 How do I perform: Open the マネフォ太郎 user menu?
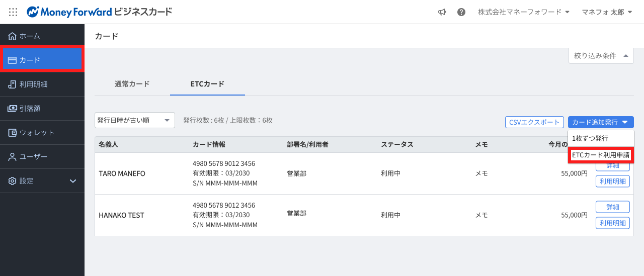coord(607,12)
